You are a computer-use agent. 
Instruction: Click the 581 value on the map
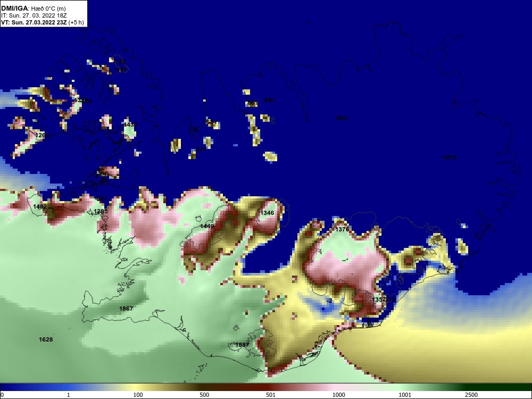pyautogui.click(x=253, y=103)
